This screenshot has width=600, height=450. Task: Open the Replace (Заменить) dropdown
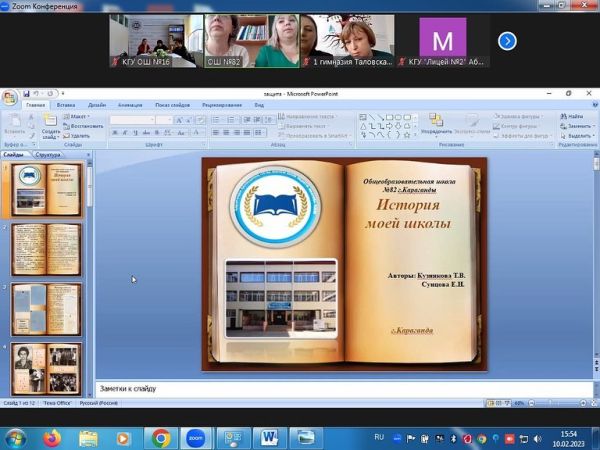coord(578,127)
